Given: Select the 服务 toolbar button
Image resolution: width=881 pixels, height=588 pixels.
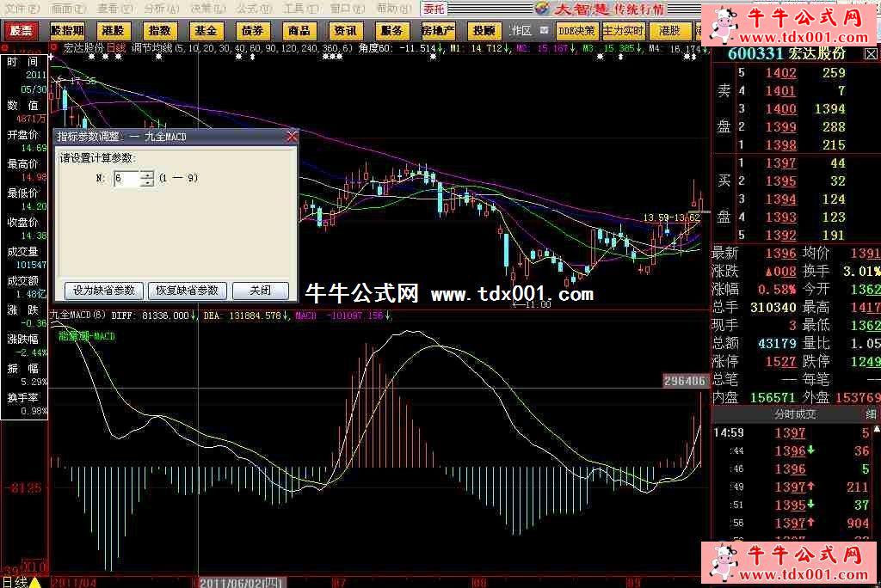Looking at the screenshot, I should click(x=391, y=31).
